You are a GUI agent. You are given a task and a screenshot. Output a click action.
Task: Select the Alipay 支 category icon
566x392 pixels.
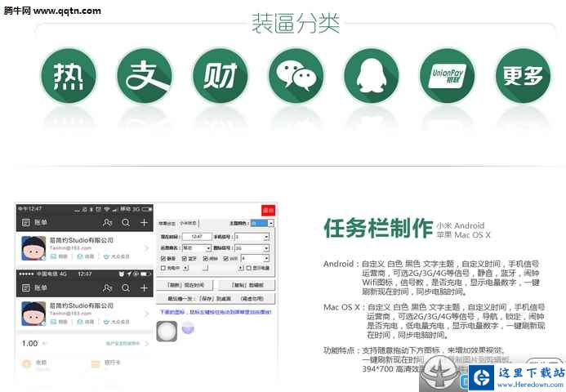pyautogui.click(x=145, y=76)
